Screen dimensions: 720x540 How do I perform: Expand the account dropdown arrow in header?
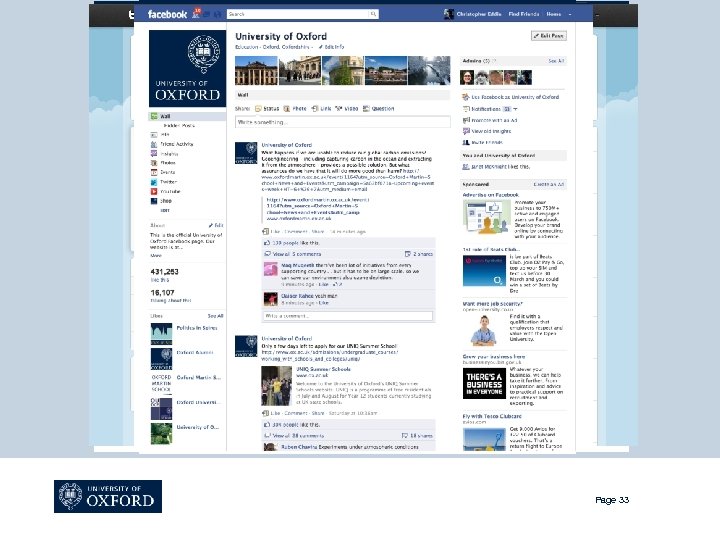(570, 14)
